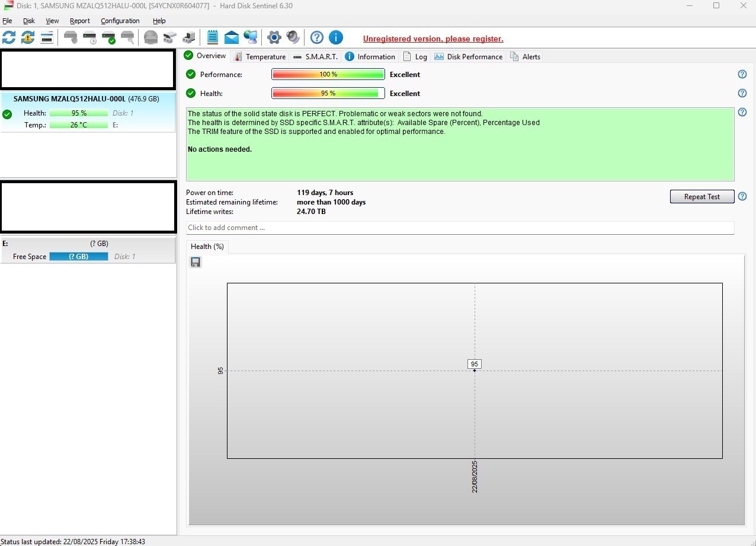Click the 'more than 1000 days' value
Viewport: 756px width, 546px height.
click(x=331, y=202)
